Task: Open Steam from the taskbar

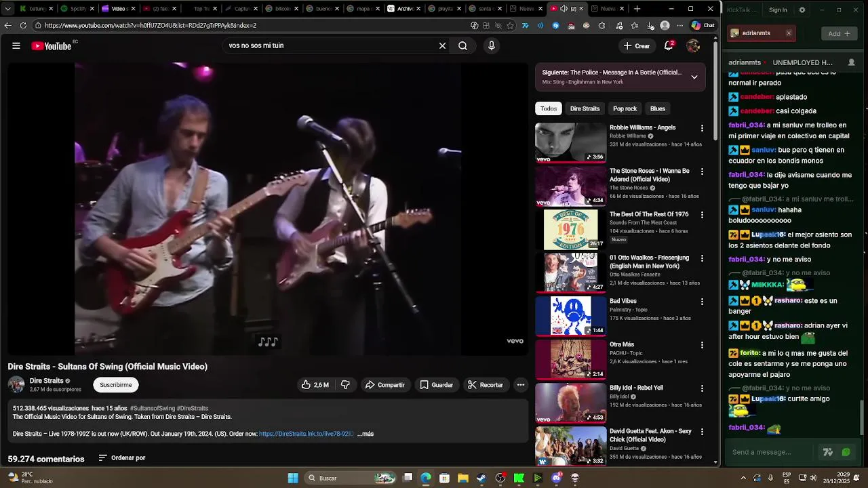Action: (481, 478)
